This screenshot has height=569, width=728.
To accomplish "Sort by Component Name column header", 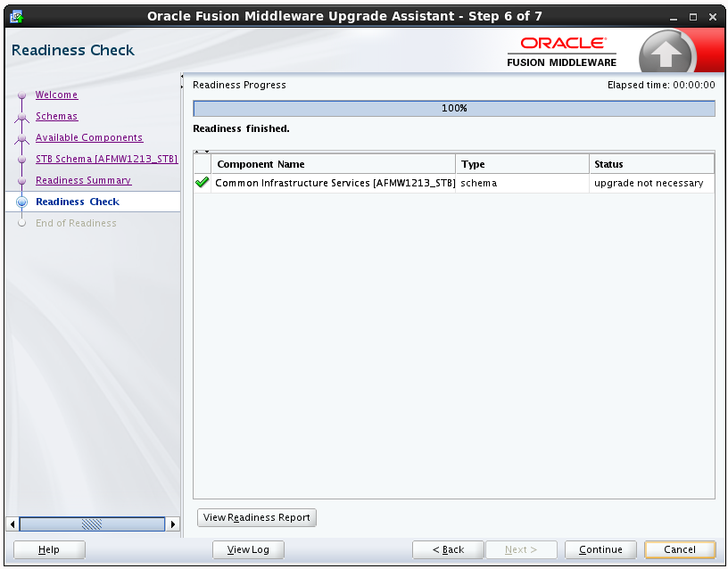I will (x=334, y=164).
